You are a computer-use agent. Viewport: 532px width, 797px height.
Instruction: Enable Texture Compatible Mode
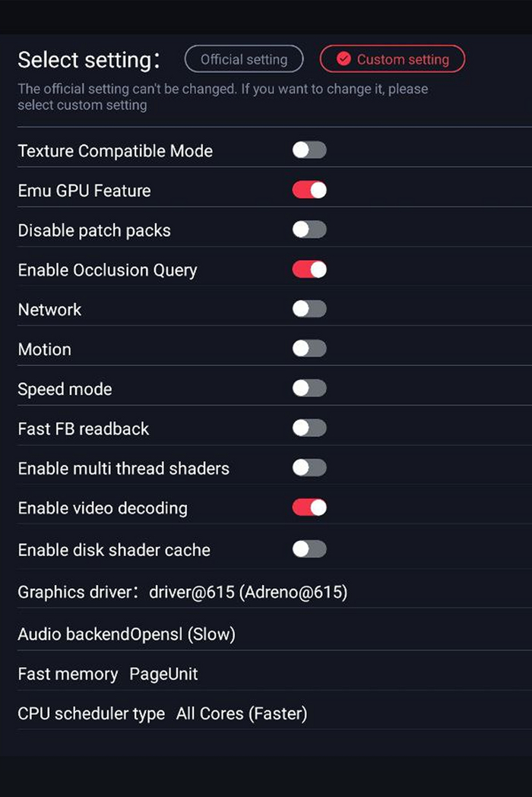click(309, 150)
